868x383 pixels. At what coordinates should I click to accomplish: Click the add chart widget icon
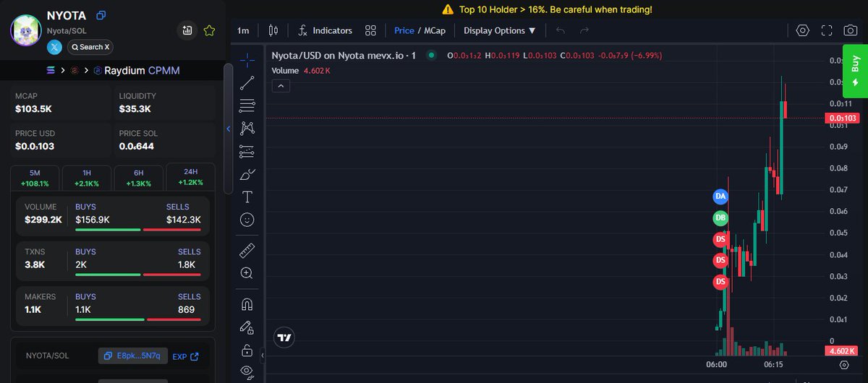[187, 30]
